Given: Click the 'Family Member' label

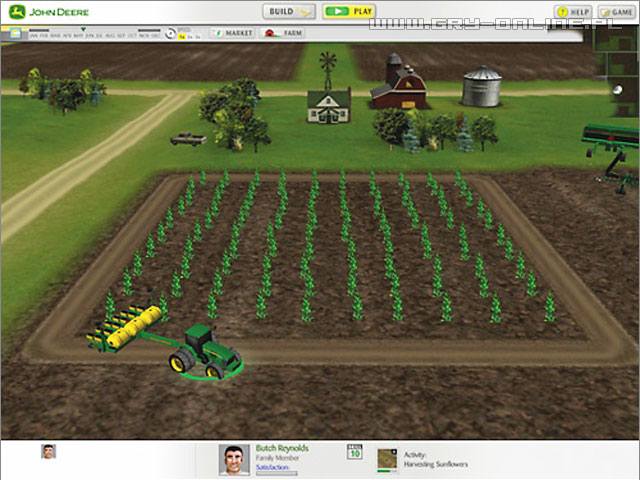Looking at the screenshot, I should point(277,458).
